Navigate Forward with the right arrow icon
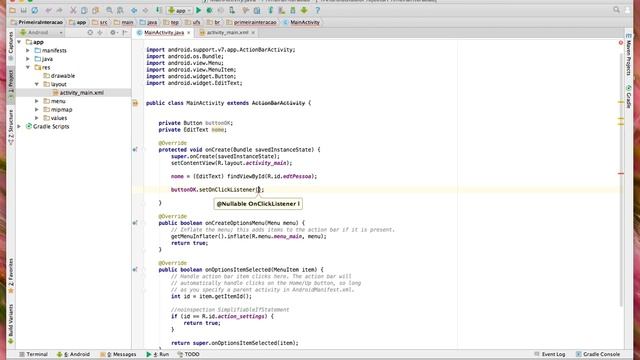 (145, 10)
